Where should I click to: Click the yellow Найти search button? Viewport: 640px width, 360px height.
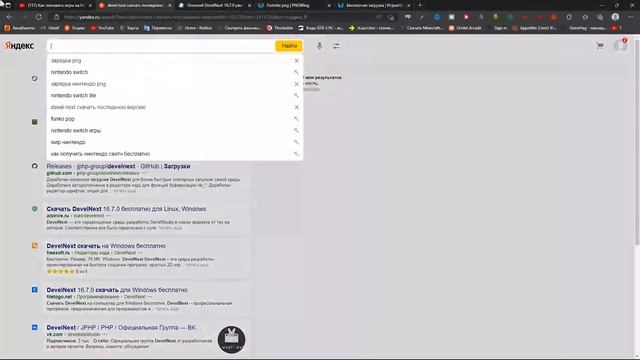[x=289, y=46]
